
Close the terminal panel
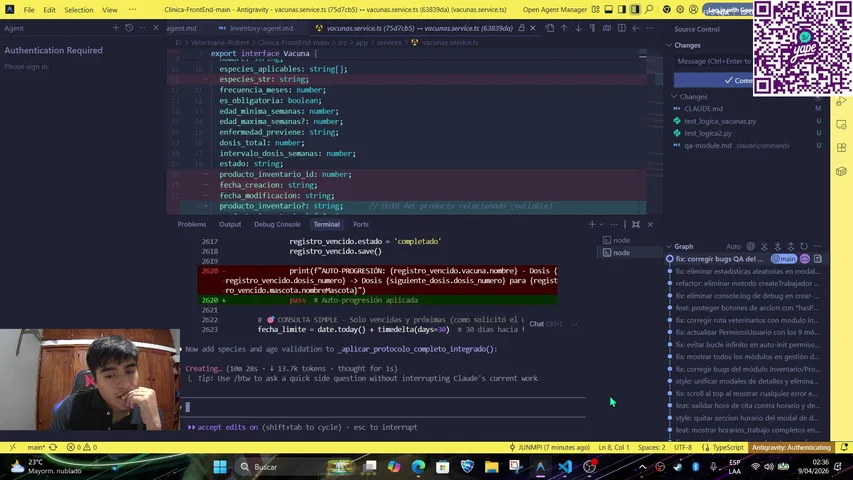(650, 224)
